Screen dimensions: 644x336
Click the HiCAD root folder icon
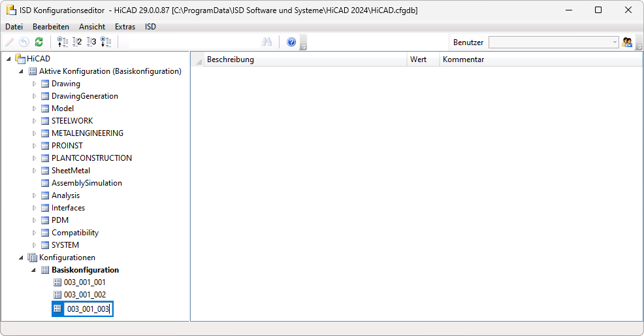(x=20, y=59)
